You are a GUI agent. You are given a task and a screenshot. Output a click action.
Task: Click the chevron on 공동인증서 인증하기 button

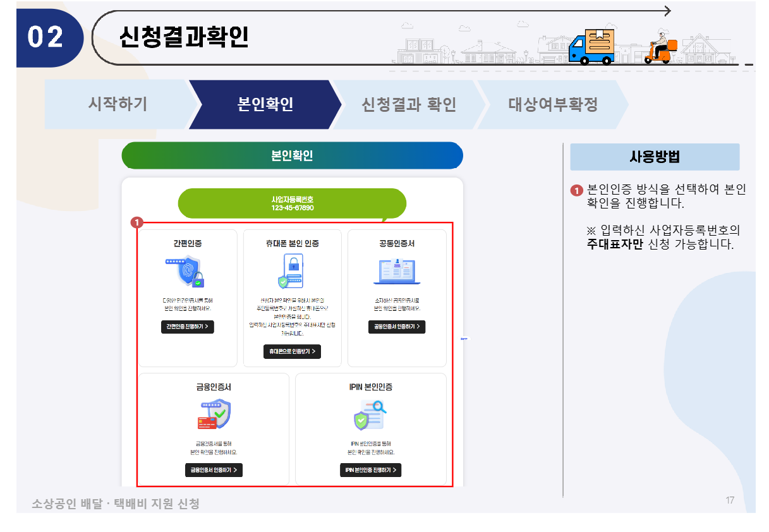click(420, 327)
